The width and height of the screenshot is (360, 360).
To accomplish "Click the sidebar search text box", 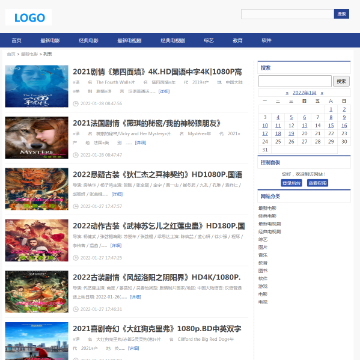I will (x=295, y=81).
